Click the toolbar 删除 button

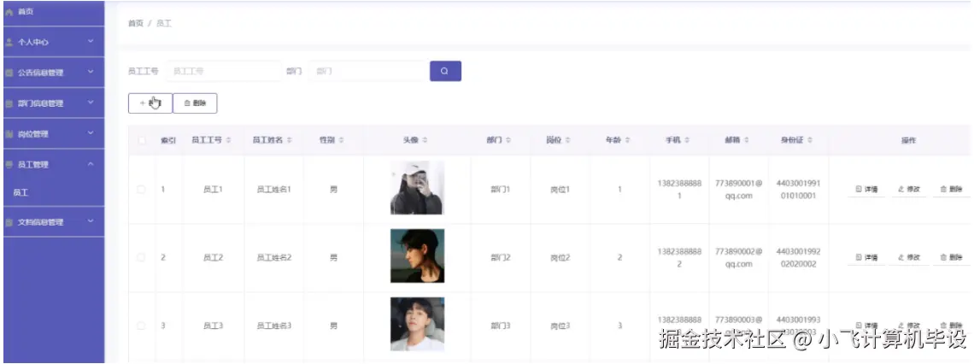coord(195,103)
